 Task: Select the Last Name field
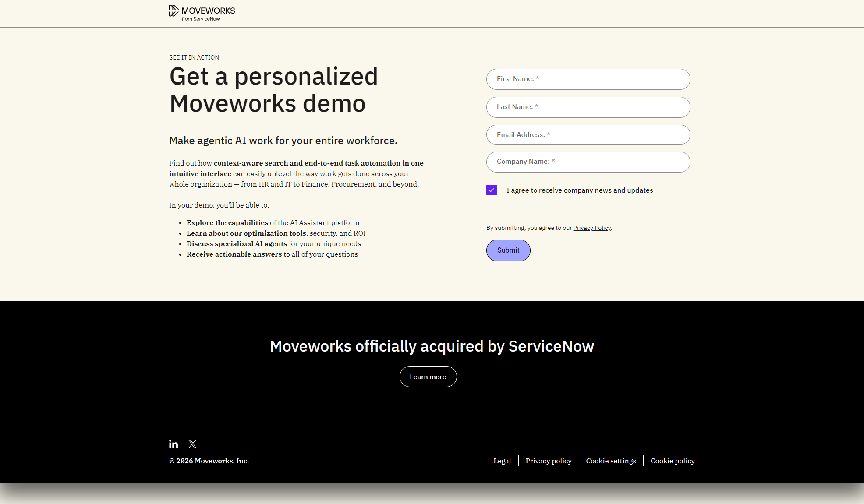click(588, 107)
